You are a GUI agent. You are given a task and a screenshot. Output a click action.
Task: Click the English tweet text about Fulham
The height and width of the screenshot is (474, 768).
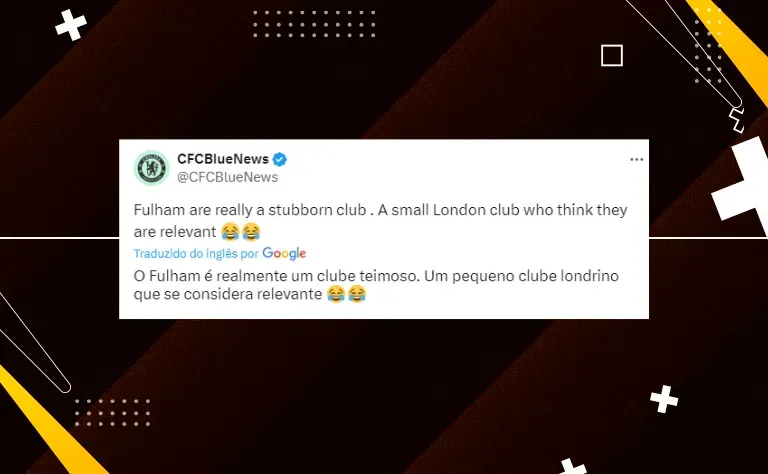(x=380, y=220)
